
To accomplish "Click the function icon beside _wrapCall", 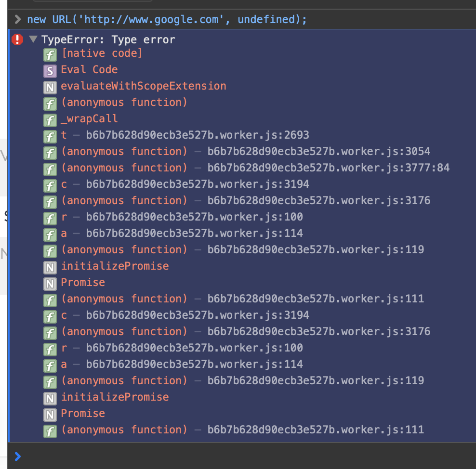I will click(50, 120).
